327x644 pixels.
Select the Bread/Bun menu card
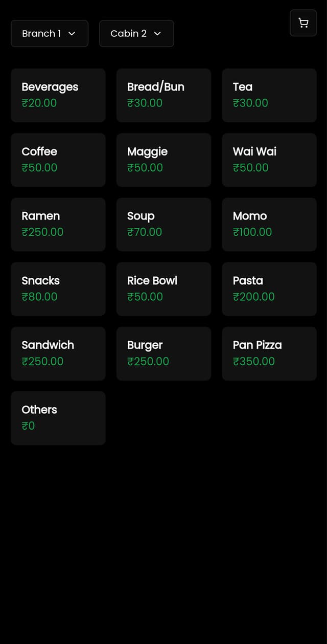point(163,95)
